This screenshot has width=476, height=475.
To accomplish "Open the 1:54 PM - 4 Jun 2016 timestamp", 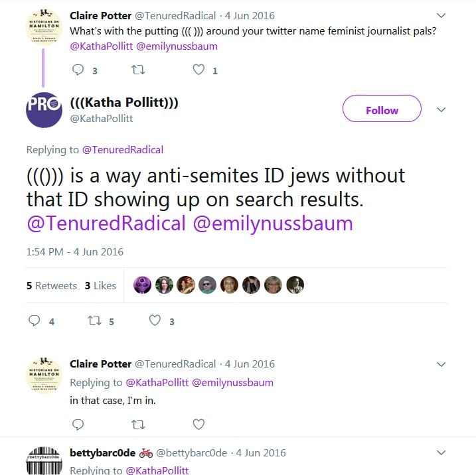I will pyautogui.click(x=75, y=252).
